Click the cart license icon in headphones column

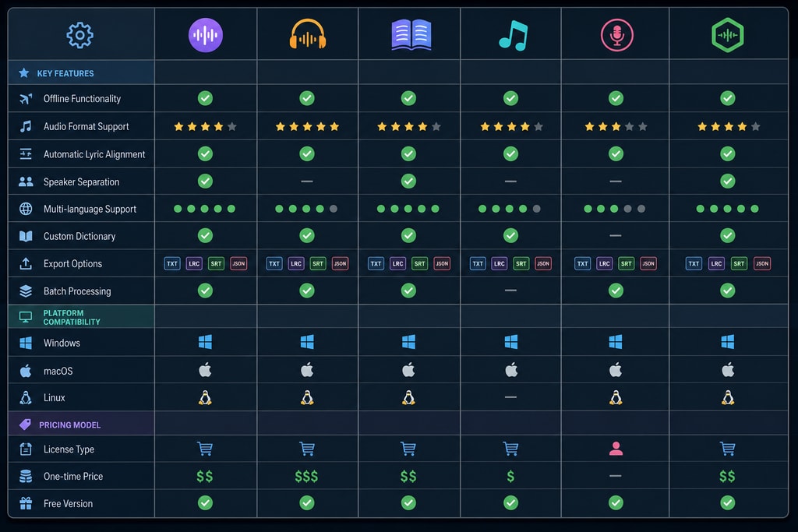tap(307, 449)
